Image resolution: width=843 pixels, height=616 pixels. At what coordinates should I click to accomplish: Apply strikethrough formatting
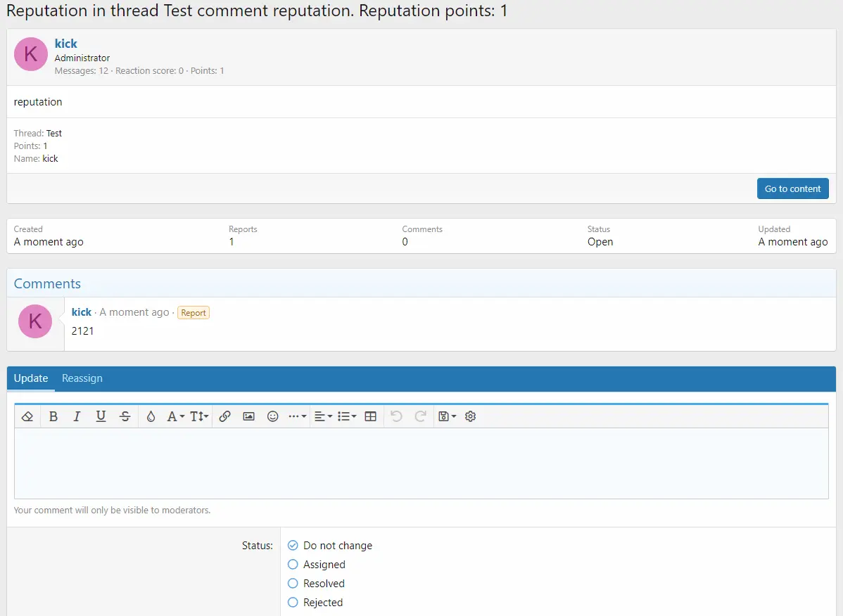(125, 416)
